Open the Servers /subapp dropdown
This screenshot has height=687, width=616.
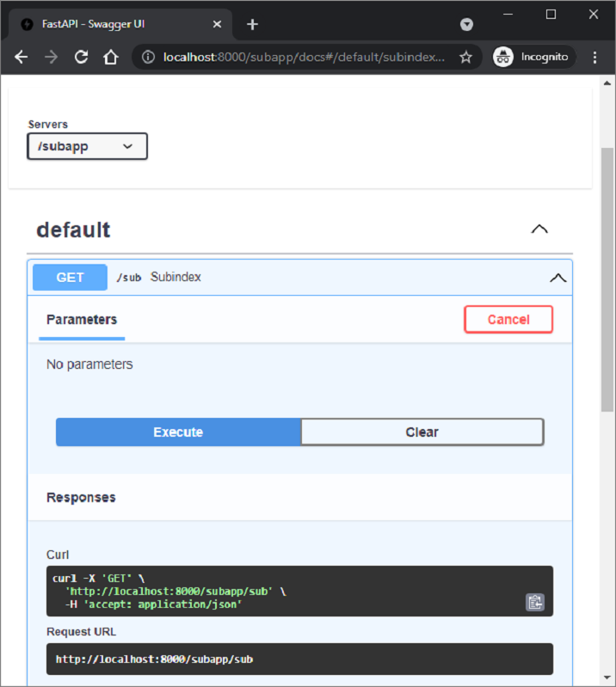[x=88, y=146]
